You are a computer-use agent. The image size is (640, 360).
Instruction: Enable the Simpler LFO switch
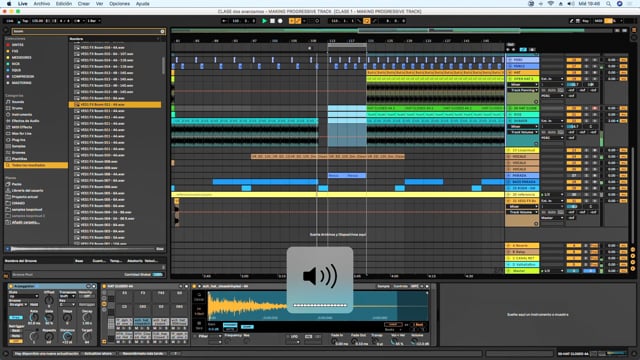click(289, 336)
